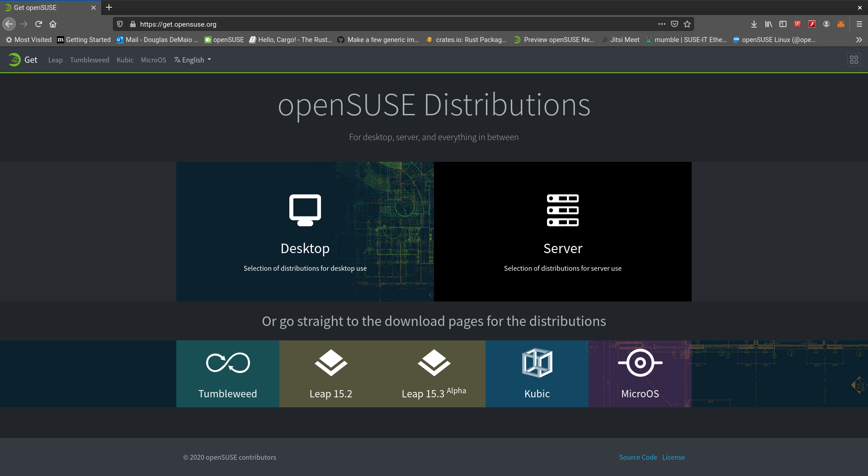Open Leap 15.3 Alpha download tile
The image size is (868, 476).
point(434,373)
